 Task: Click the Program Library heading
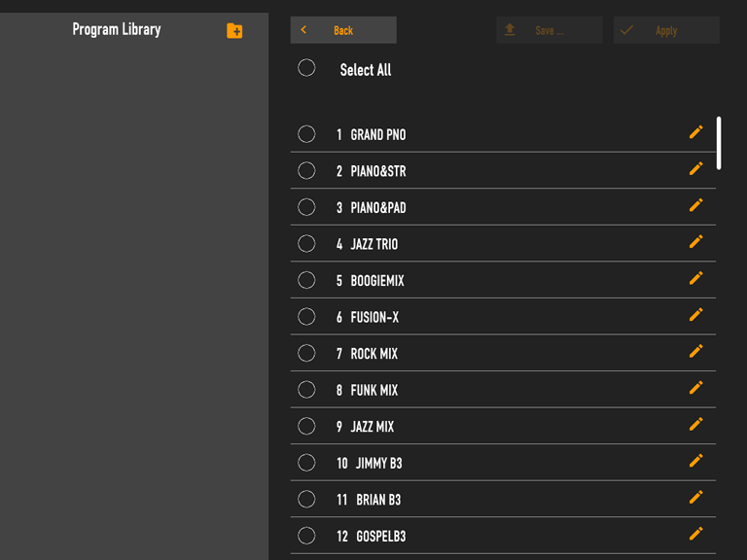click(x=117, y=29)
